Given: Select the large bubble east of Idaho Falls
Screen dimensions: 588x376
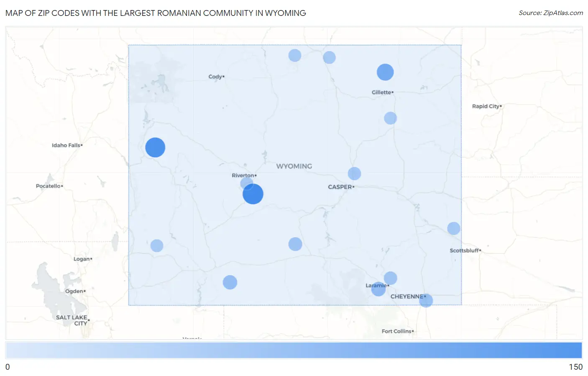Looking at the screenshot, I should (155, 147).
